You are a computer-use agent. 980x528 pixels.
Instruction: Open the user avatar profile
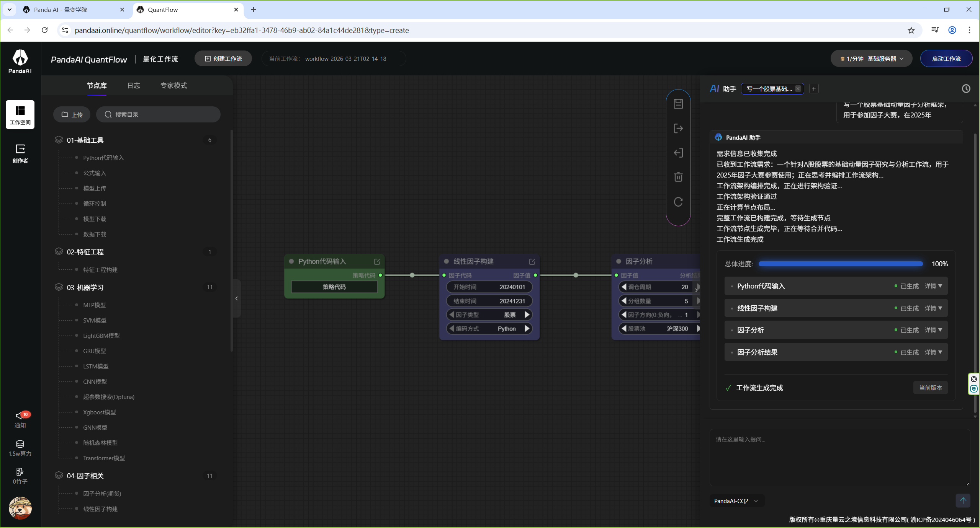20,508
